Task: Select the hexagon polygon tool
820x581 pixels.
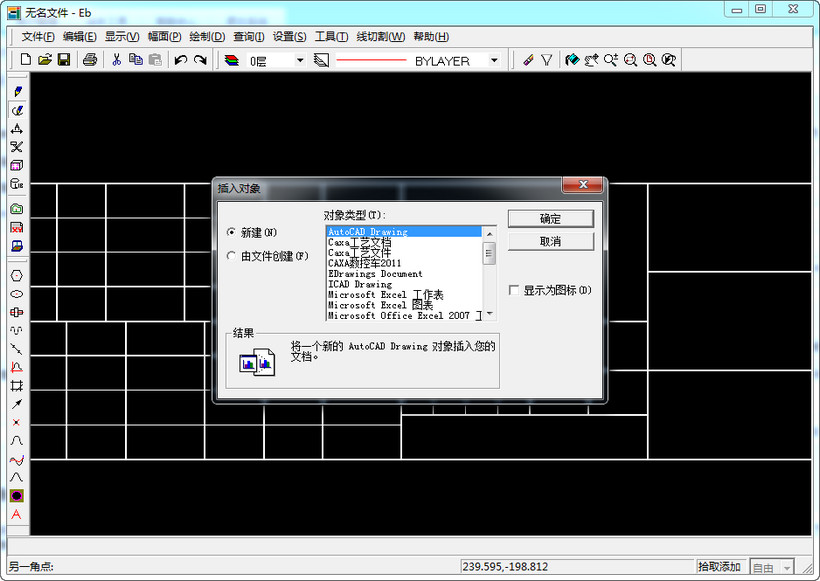Action: [17, 276]
